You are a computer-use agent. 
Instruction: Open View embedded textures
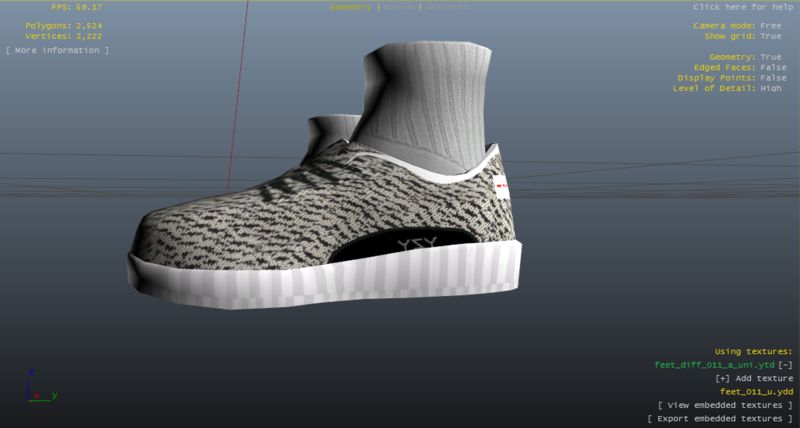(725, 405)
